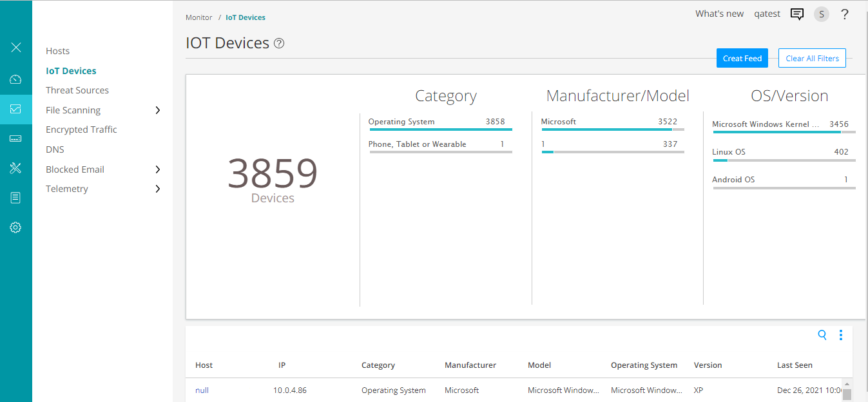Open the three-dot table options menu

[841, 335]
